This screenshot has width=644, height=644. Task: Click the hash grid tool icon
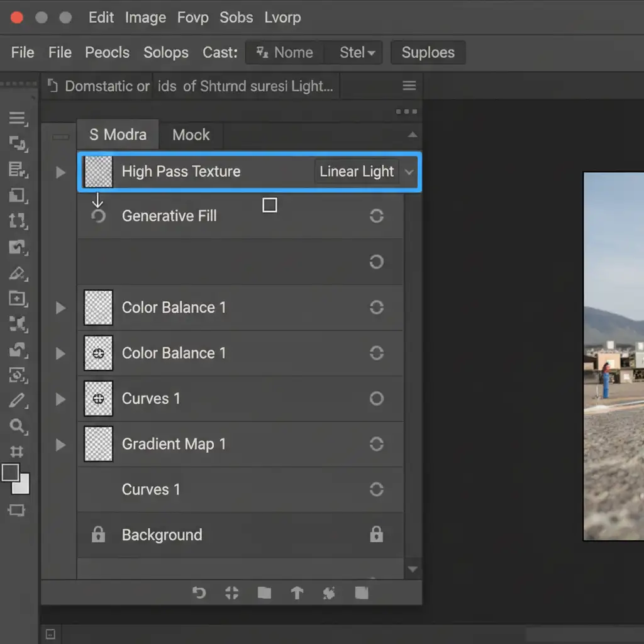17,452
